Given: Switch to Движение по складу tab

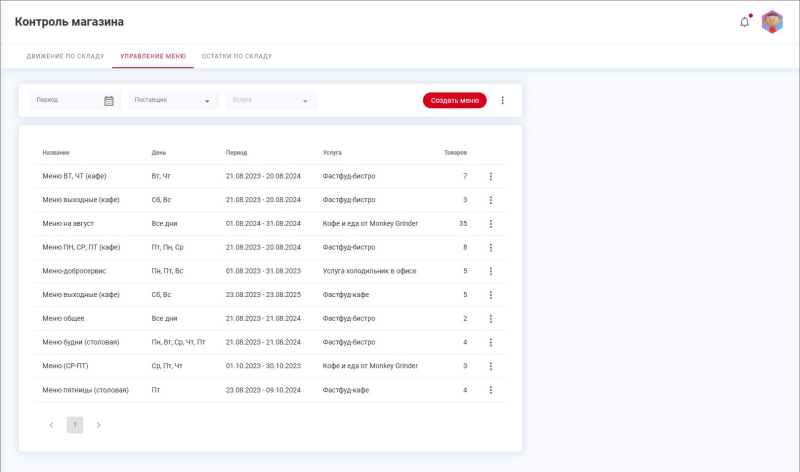Looking at the screenshot, I should click(x=65, y=56).
